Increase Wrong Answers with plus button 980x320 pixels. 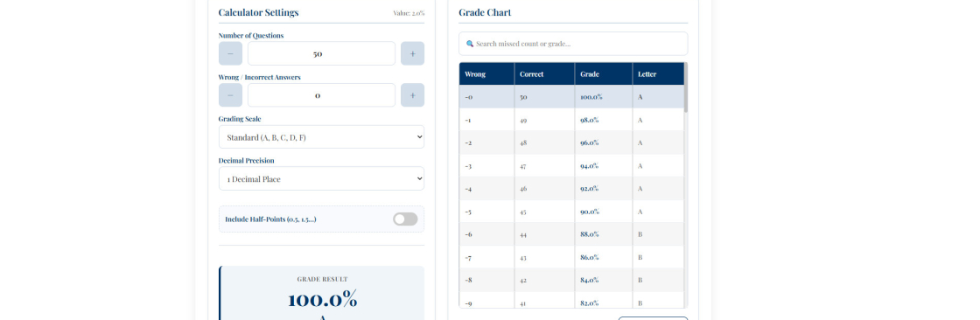coord(412,95)
